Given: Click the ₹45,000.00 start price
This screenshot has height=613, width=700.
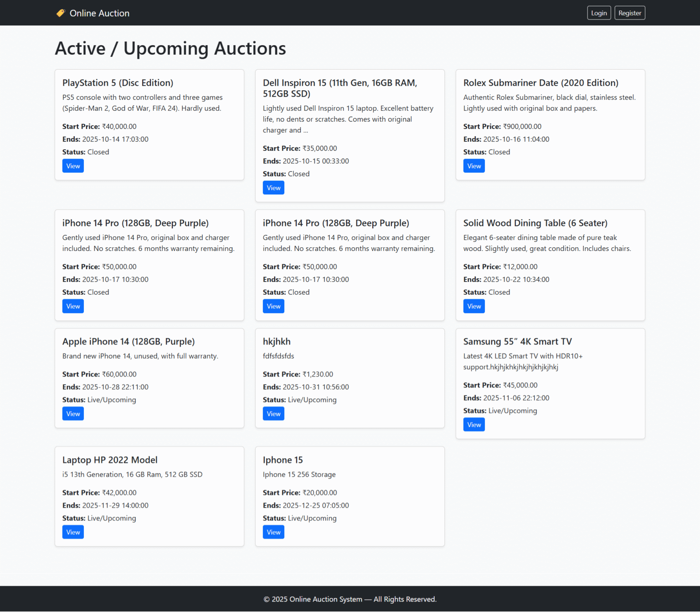Looking at the screenshot, I should [520, 385].
